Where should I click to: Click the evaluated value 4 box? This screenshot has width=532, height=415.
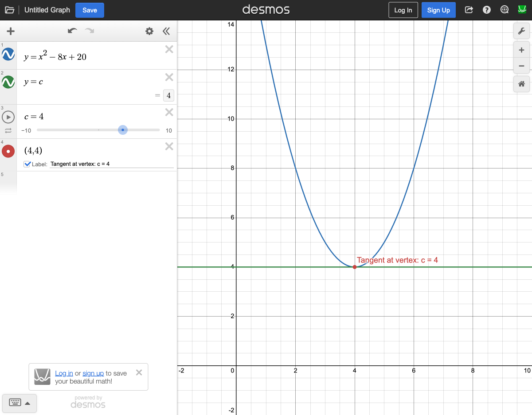(168, 95)
